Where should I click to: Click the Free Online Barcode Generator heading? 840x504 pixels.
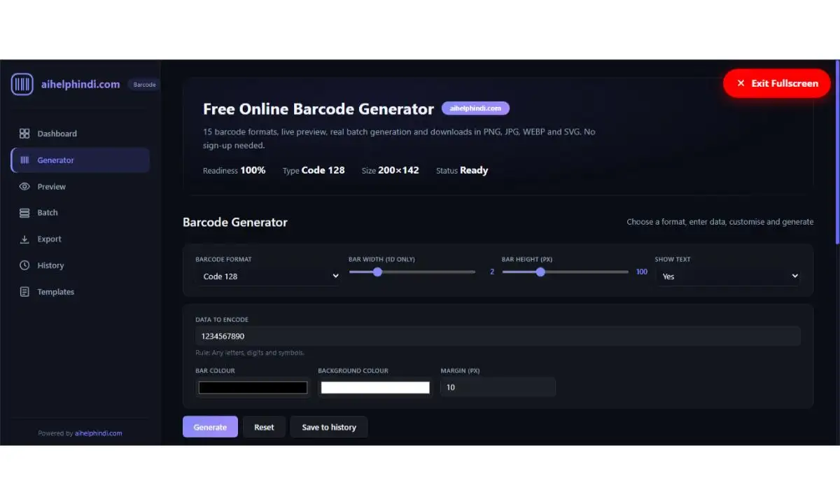pos(318,109)
